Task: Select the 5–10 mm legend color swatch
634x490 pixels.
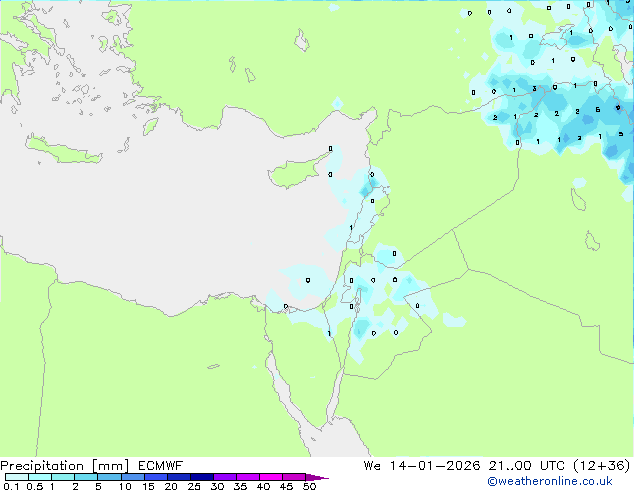Action: (109, 477)
